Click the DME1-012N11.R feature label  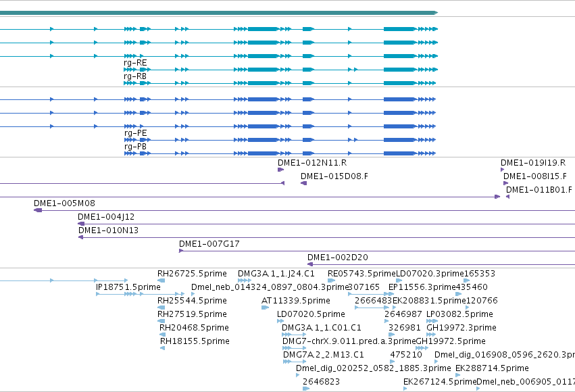pyautogui.click(x=312, y=163)
